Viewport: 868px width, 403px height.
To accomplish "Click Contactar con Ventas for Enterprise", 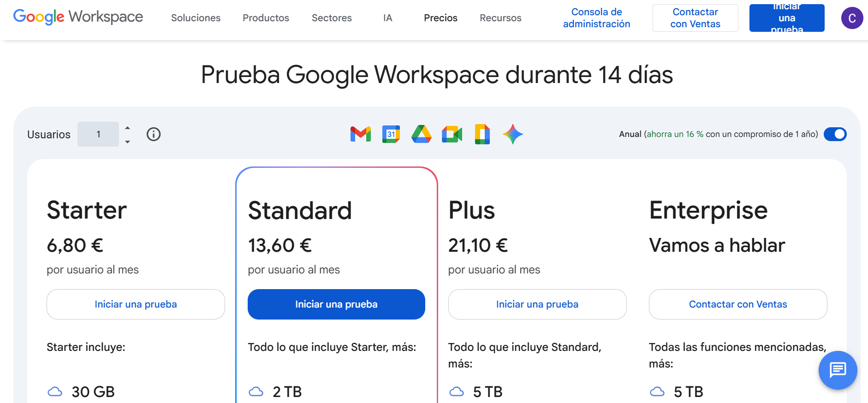I will pos(738,304).
